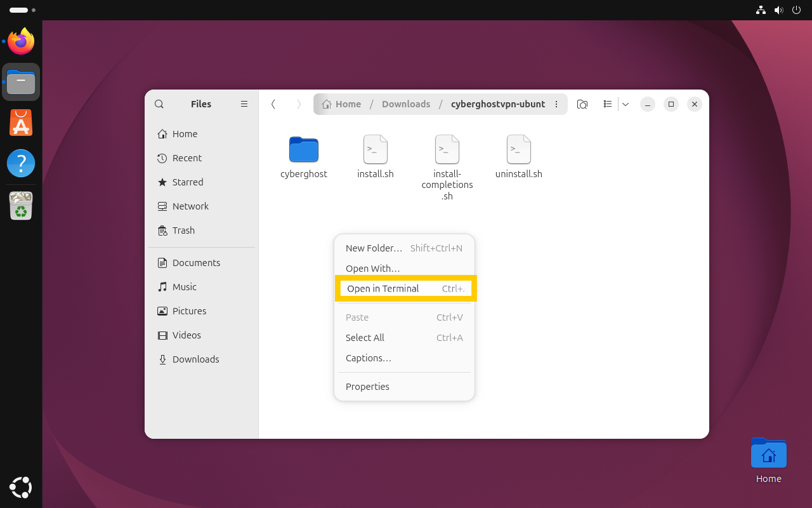Image resolution: width=812 pixels, height=508 pixels.
Task: Maximize the Files window
Action: click(671, 104)
